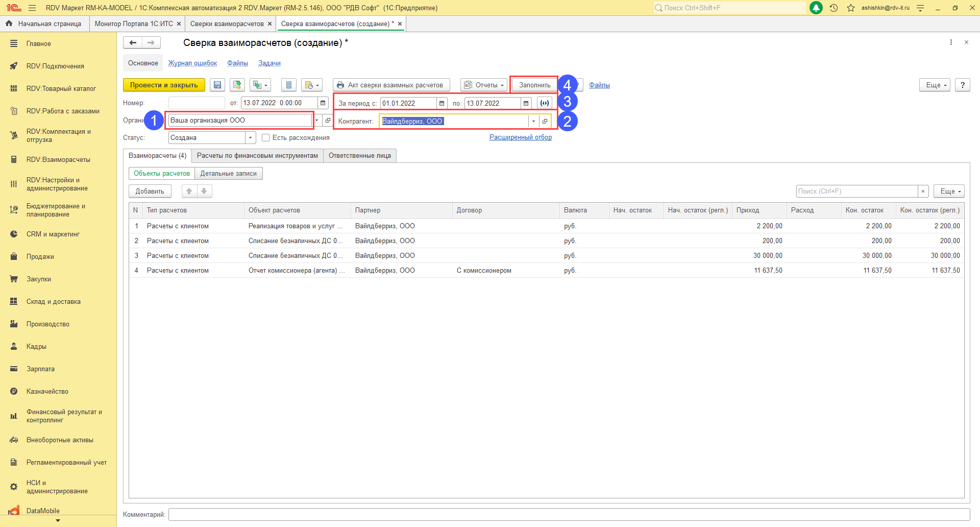
Task: Click the 'Провести и закрыть' button
Action: tap(164, 85)
